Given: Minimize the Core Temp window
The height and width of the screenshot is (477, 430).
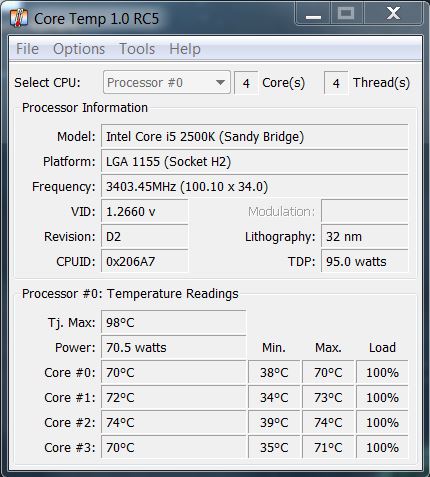Looking at the screenshot, I should [x=313, y=14].
